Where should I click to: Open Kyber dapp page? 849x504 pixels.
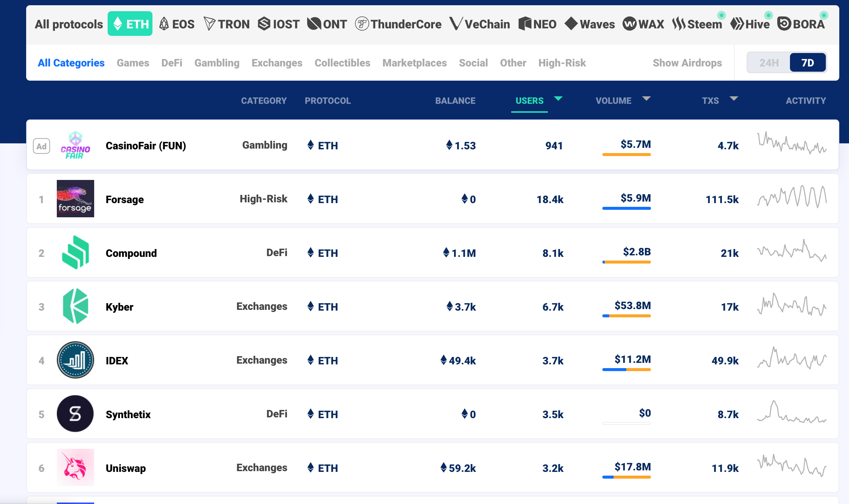point(120,307)
